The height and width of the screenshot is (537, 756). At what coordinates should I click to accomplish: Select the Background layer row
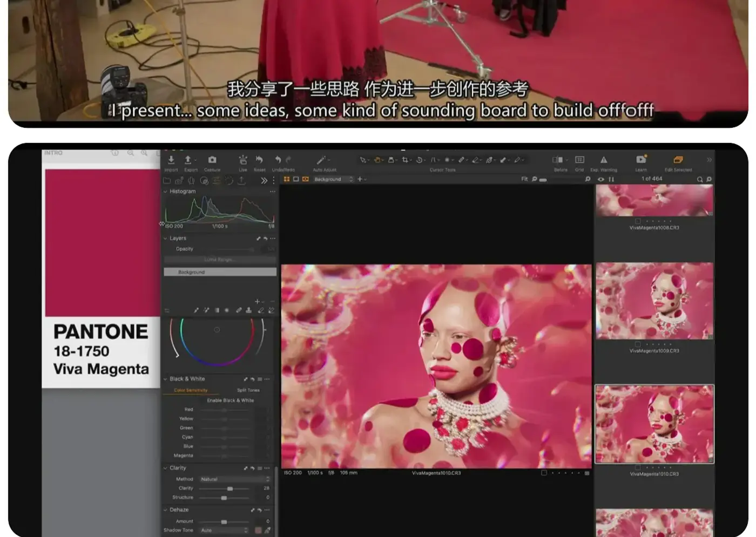point(220,272)
